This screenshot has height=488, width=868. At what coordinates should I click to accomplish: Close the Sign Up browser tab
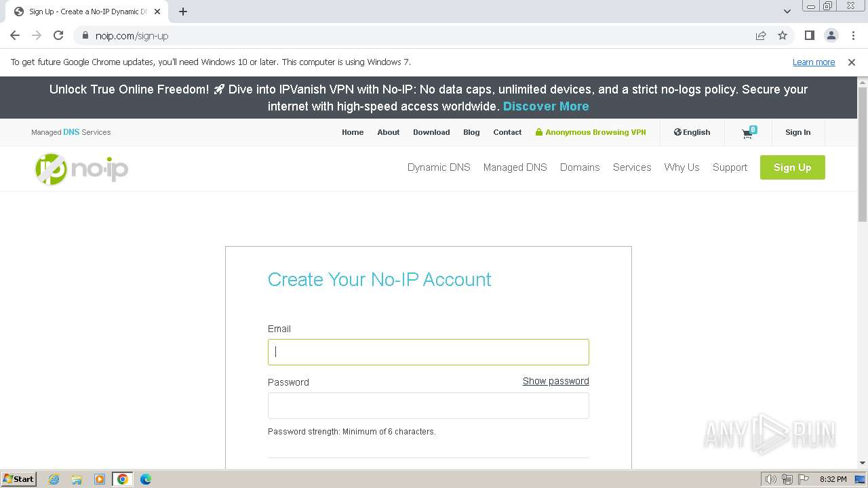pos(157,12)
